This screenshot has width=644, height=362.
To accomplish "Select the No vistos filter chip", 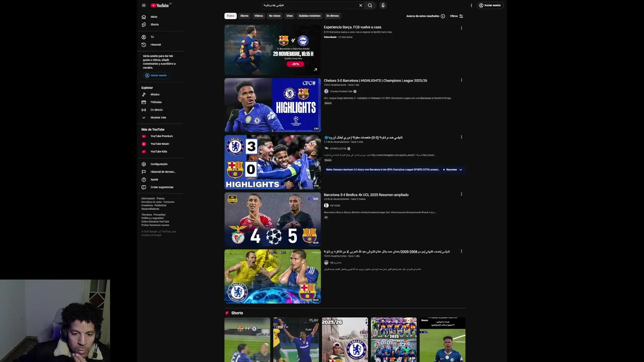I will point(275,16).
